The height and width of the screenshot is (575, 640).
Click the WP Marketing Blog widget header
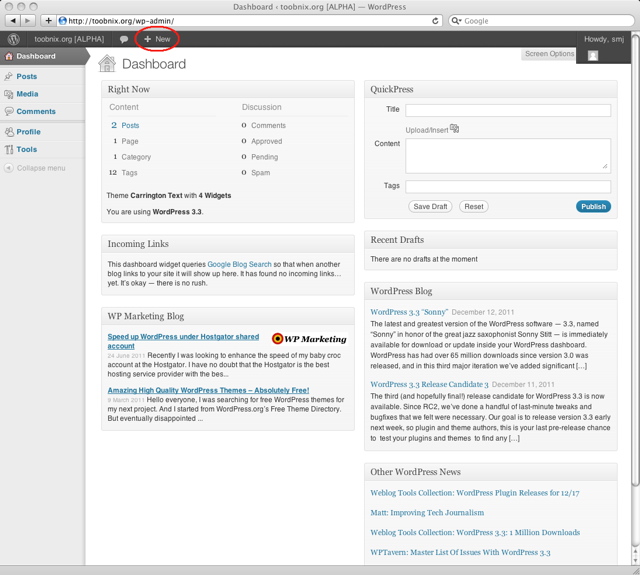tap(228, 316)
